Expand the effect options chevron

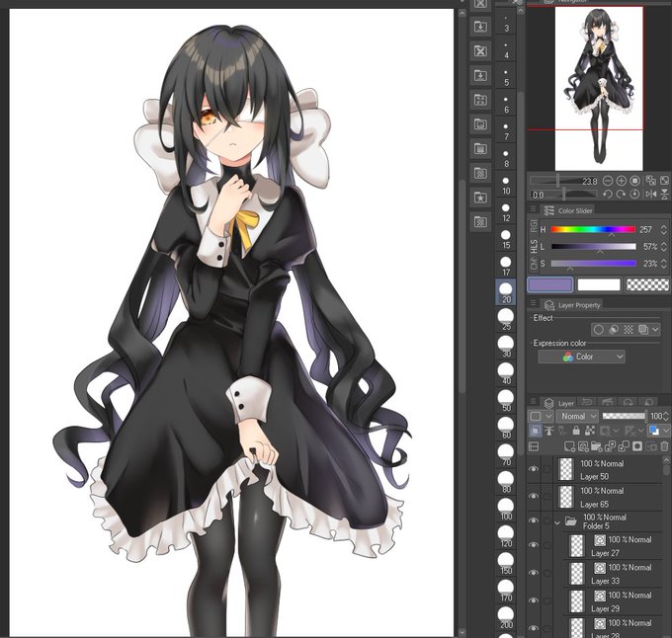coord(655,329)
